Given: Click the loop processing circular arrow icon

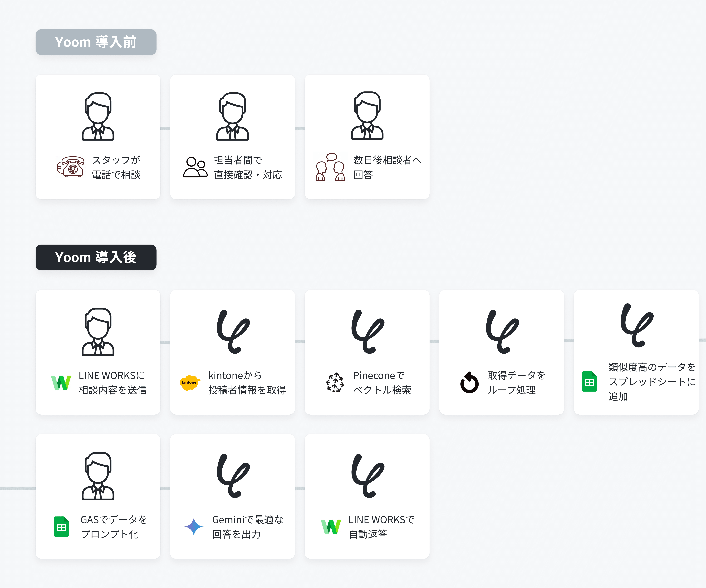Looking at the screenshot, I should pyautogui.click(x=469, y=382).
